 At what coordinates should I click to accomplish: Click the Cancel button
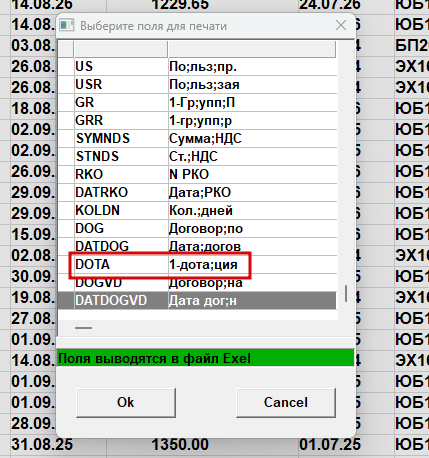(286, 402)
